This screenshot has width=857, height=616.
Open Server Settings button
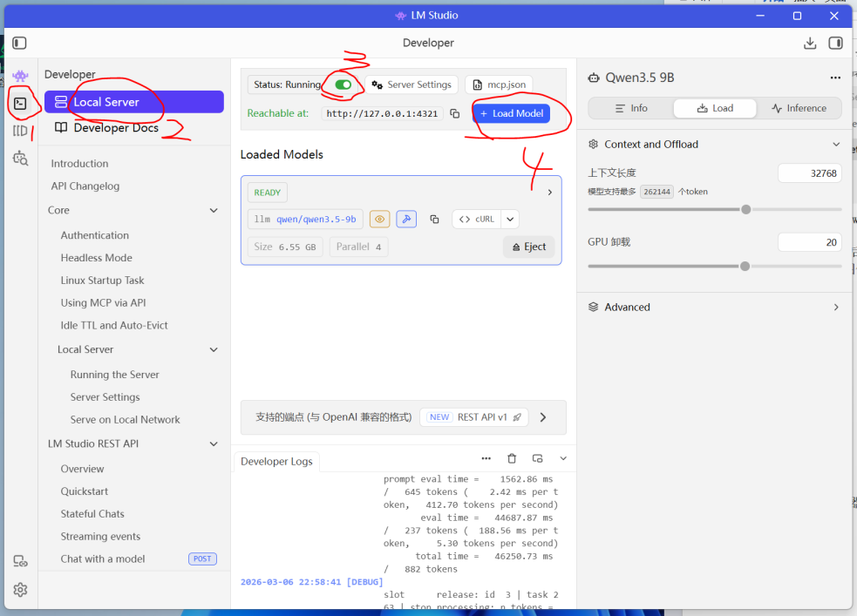pos(411,85)
